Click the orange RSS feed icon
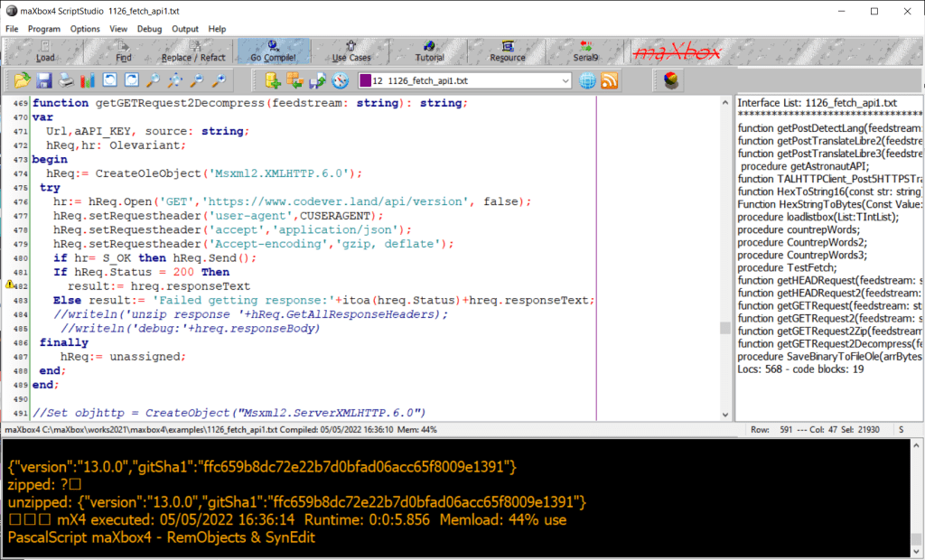 click(610, 81)
